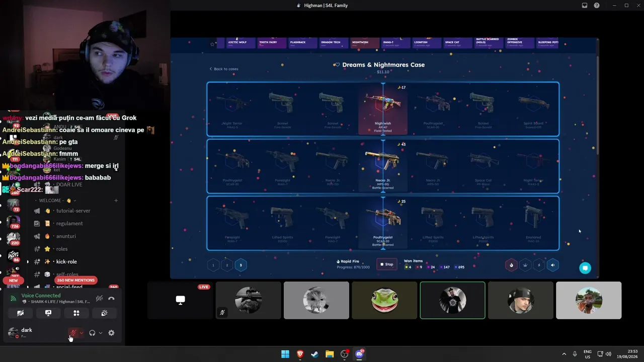Image resolution: width=644 pixels, height=362 pixels.
Task: Open Discord help icon
Action: tap(597, 6)
